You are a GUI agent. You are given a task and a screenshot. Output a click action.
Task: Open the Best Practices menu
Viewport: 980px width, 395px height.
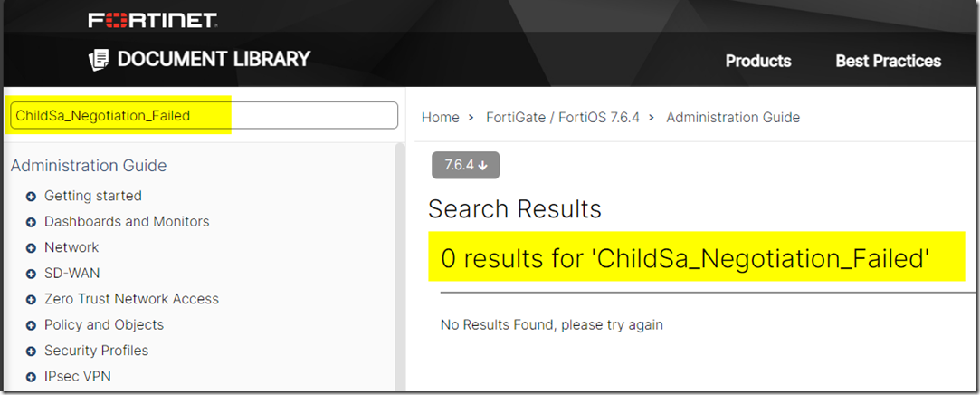[x=888, y=62]
